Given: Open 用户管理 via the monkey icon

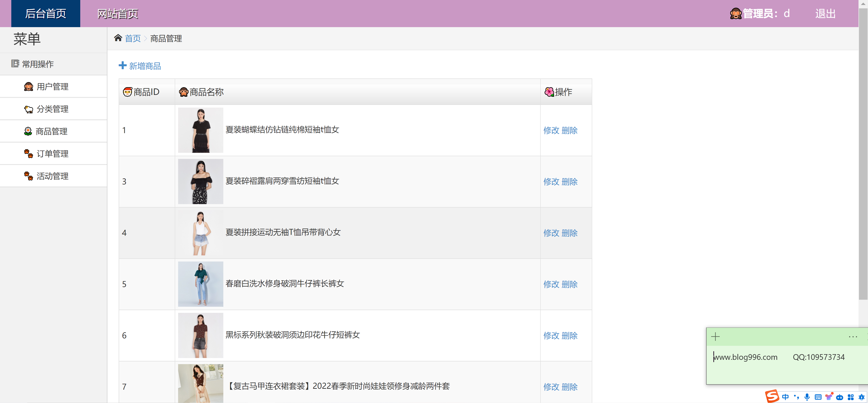Looking at the screenshot, I should [29, 86].
